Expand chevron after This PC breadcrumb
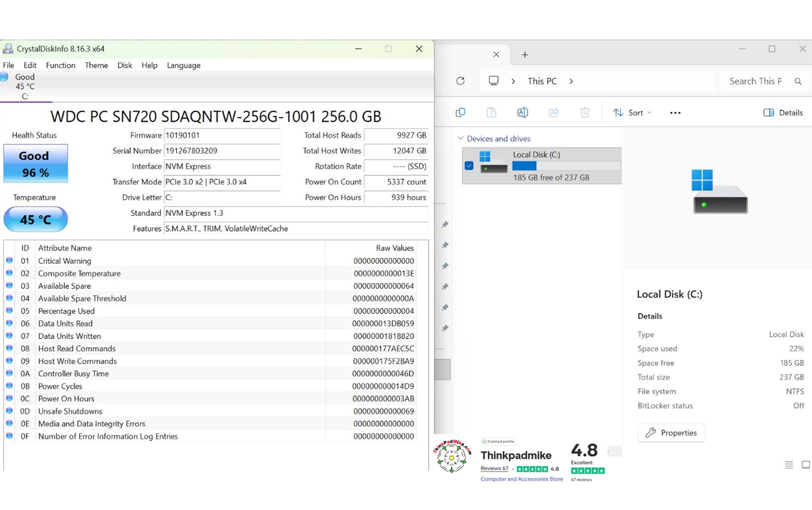The height and width of the screenshot is (510, 812). (x=571, y=81)
